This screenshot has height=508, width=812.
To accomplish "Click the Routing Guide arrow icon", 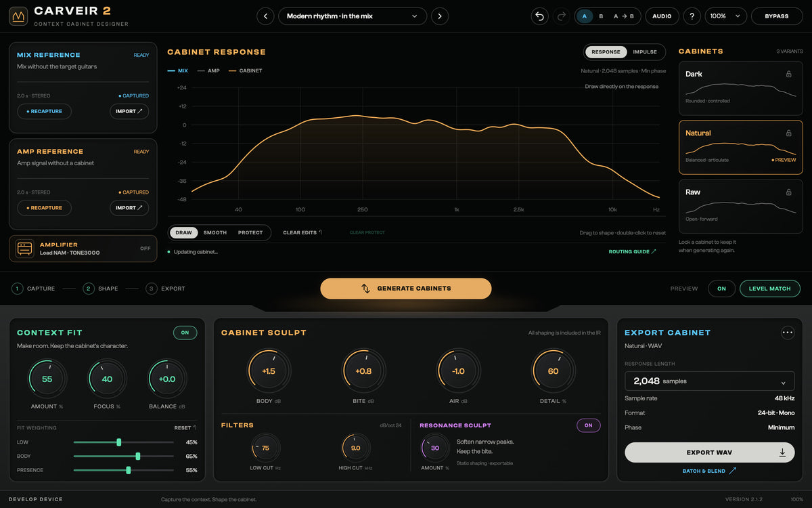I will tap(654, 252).
